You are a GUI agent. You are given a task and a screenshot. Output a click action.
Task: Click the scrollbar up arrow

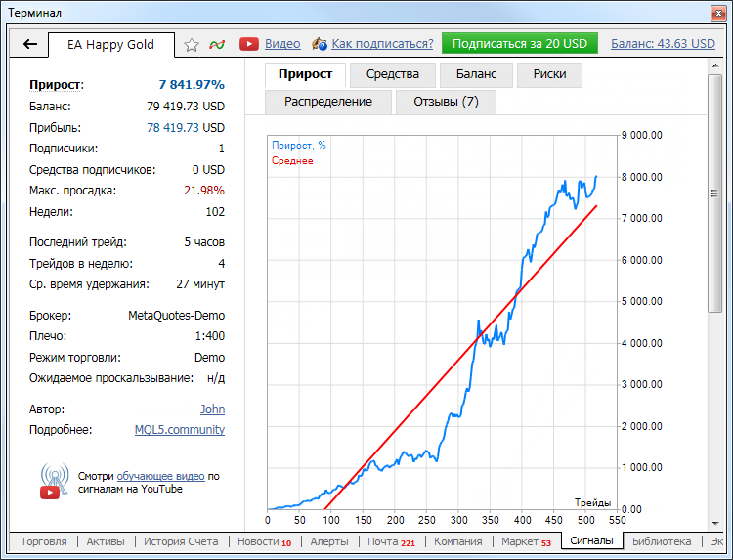coord(715,65)
